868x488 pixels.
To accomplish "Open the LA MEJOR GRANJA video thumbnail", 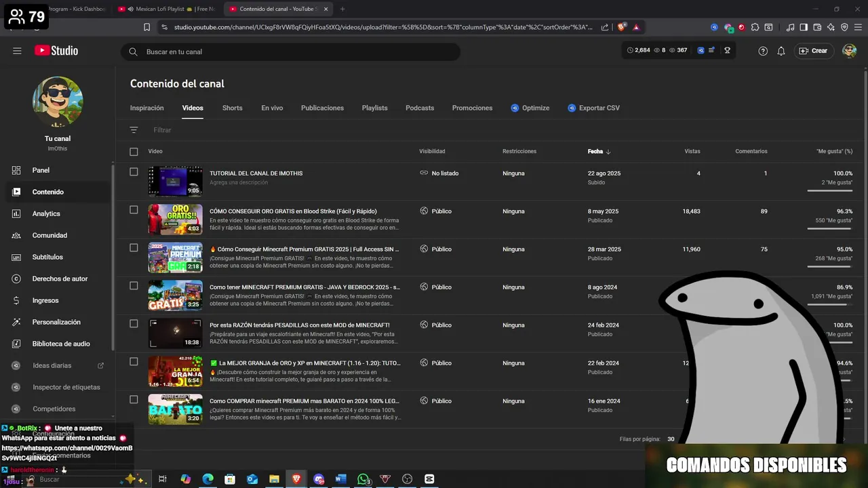I will [175, 371].
